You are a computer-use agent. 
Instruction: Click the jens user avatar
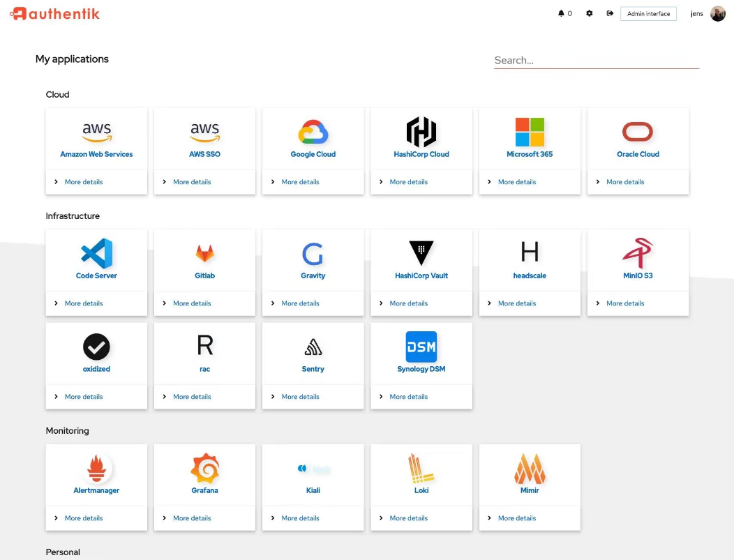click(718, 13)
